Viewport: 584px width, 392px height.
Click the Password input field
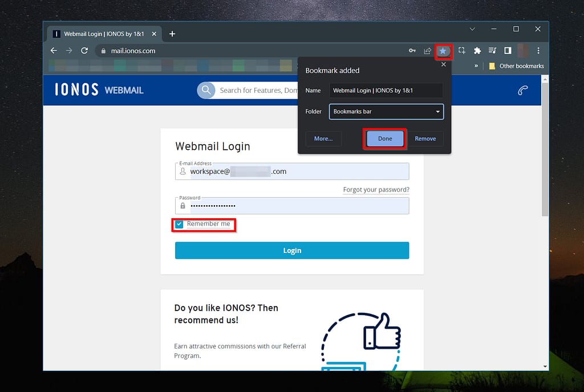(292, 206)
